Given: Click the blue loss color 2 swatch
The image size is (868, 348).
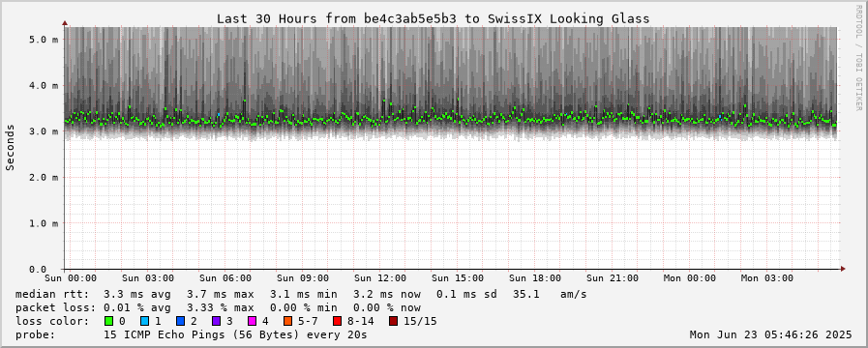Looking at the screenshot, I should tap(180, 322).
